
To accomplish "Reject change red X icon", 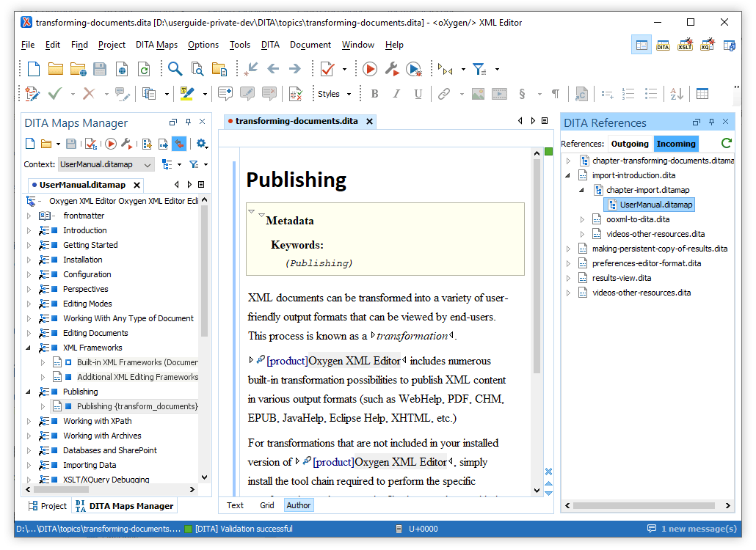I will click(x=89, y=93).
